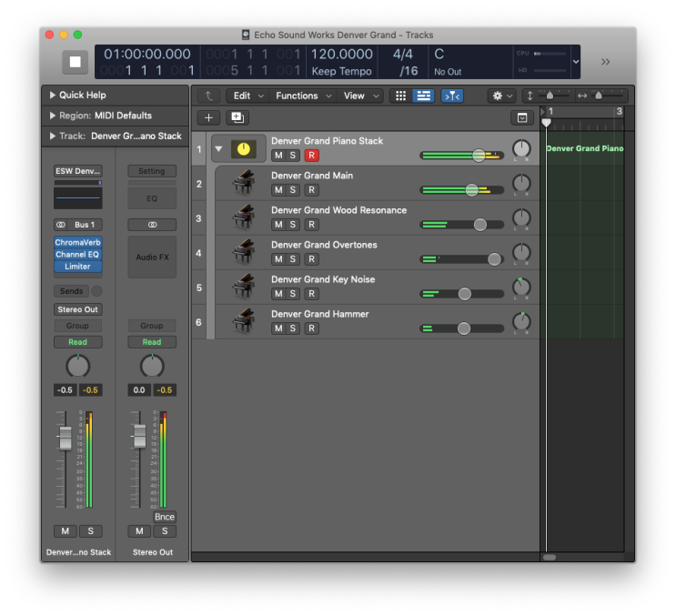The height and width of the screenshot is (616, 676).
Task: Mute the Stereo Out channel strip
Action: (139, 531)
